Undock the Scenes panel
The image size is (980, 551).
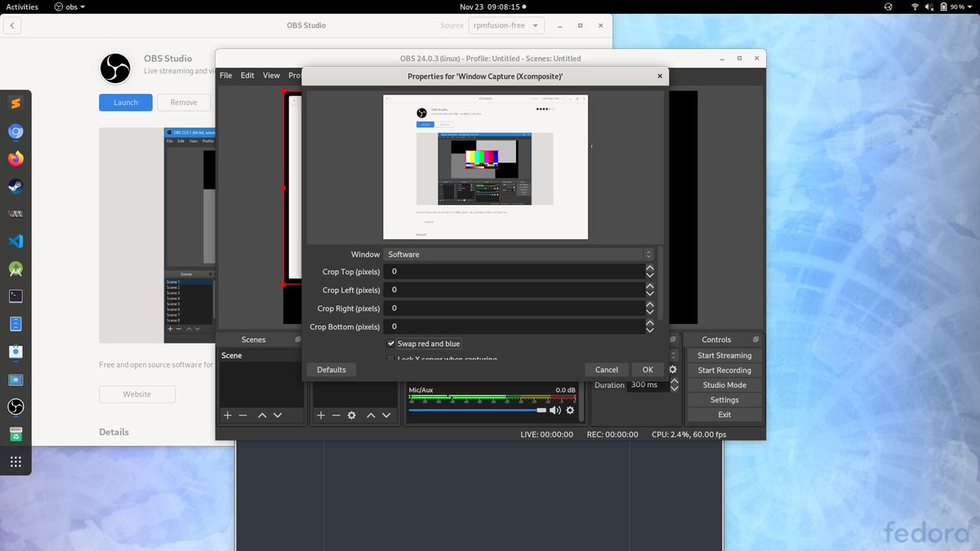(x=297, y=340)
